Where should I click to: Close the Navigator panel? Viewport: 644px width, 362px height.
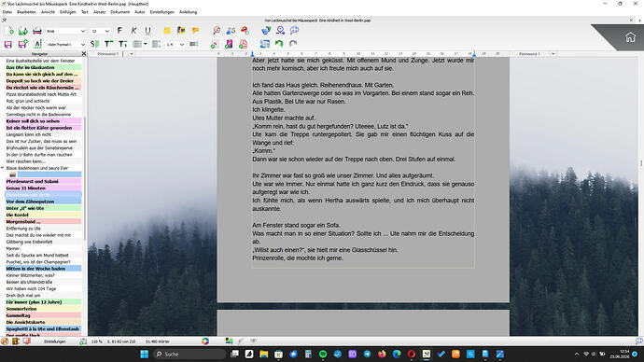84,54
